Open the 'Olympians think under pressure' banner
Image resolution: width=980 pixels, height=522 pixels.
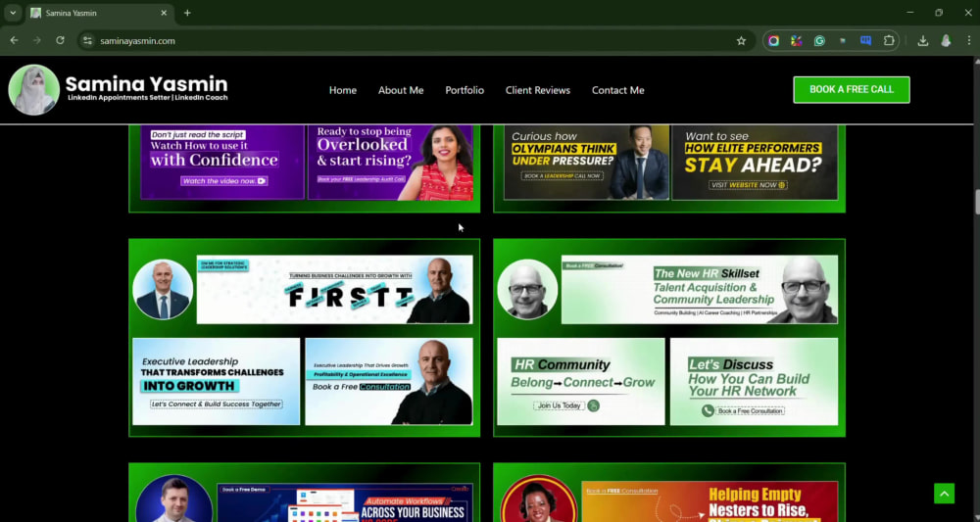(586, 162)
